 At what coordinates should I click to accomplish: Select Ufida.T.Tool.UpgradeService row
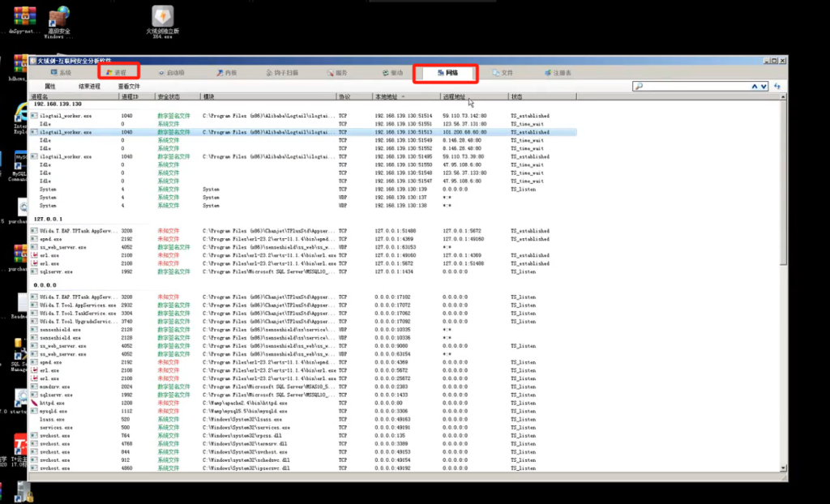[303, 322]
